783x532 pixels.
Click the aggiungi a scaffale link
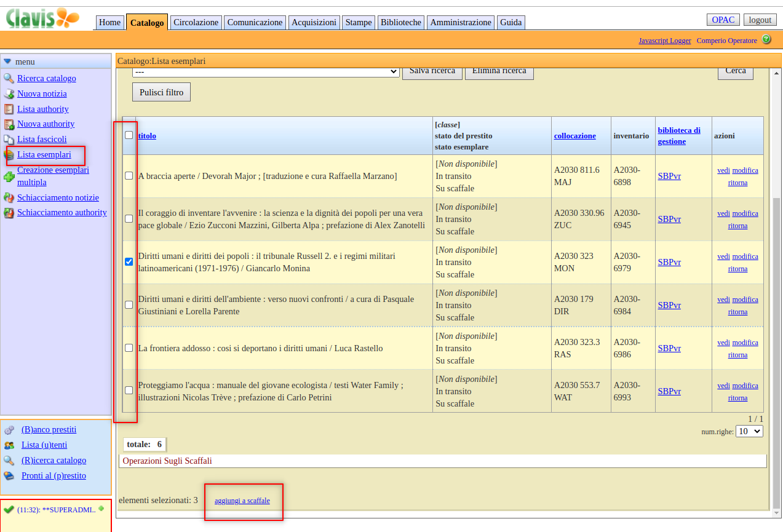coord(242,501)
